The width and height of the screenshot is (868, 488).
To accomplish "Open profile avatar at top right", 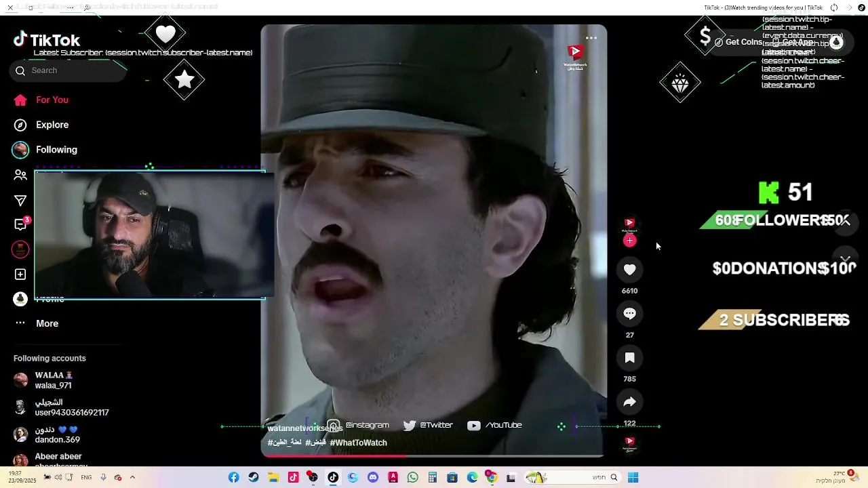I will click(836, 42).
